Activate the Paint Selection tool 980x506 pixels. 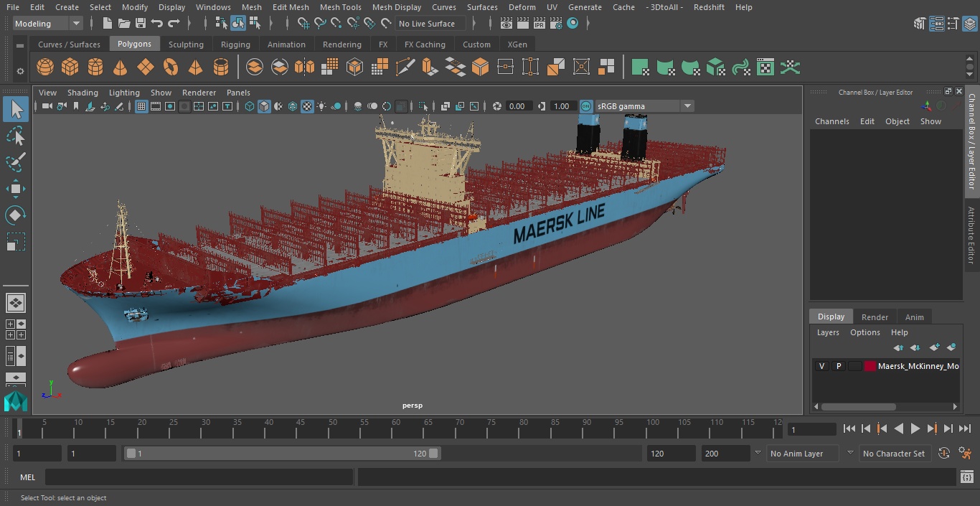tap(16, 161)
